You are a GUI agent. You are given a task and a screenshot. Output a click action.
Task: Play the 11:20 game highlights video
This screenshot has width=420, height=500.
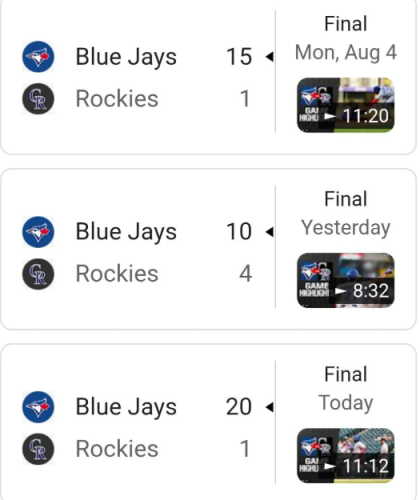pyautogui.click(x=346, y=105)
